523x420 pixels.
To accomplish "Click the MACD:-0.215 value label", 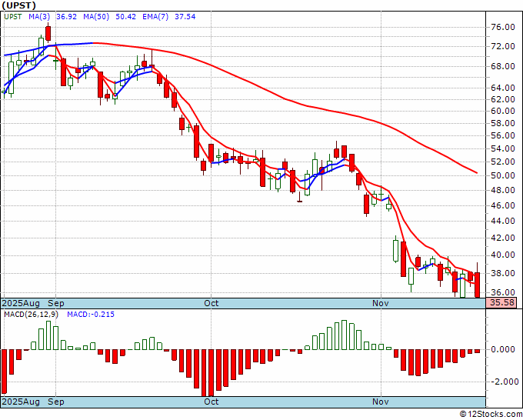I will [91, 315].
